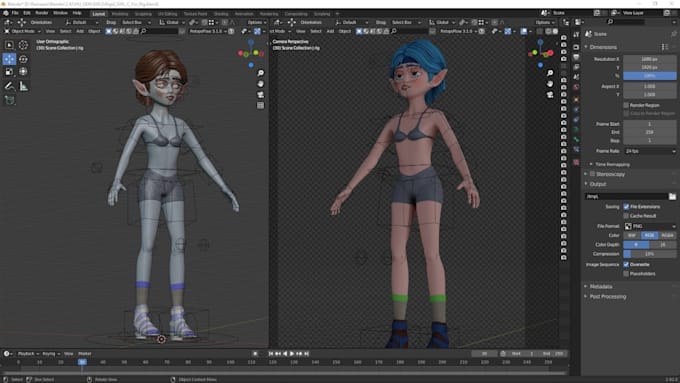Select the Add Cube tool

click(x=9, y=100)
